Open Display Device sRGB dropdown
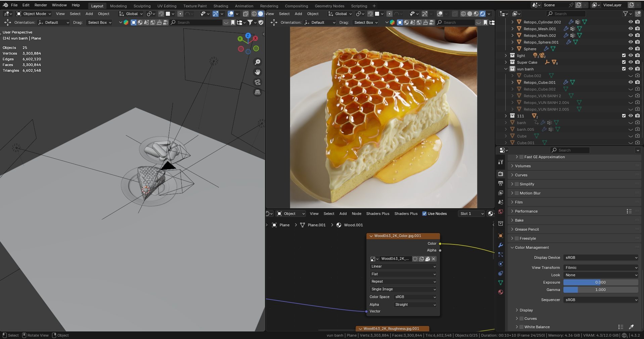This screenshot has width=644, height=339. pos(601,258)
